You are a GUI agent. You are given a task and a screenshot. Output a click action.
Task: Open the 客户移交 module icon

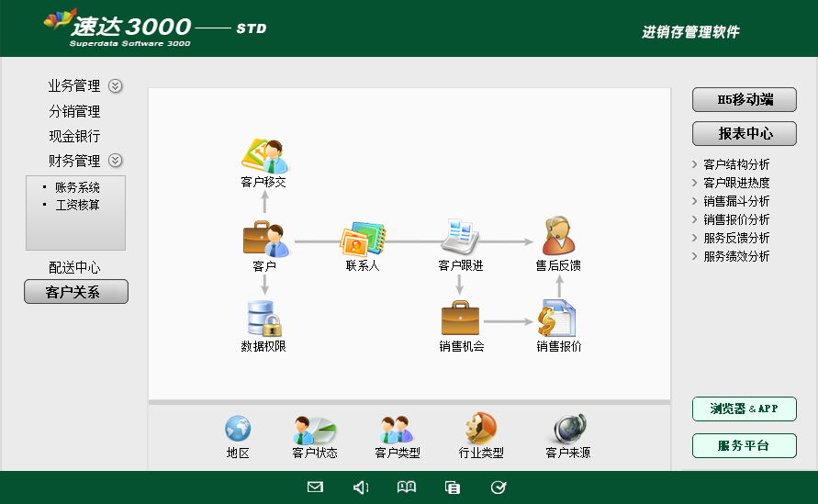tap(264, 156)
